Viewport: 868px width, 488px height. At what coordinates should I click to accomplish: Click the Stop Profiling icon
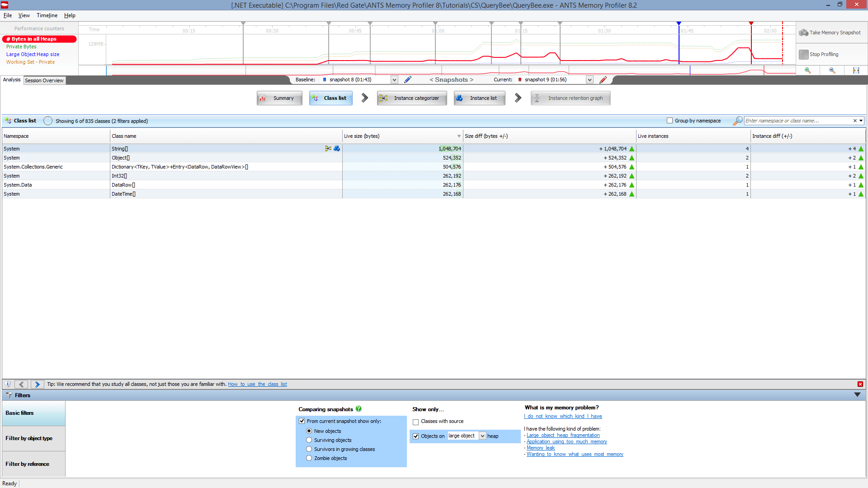(803, 54)
